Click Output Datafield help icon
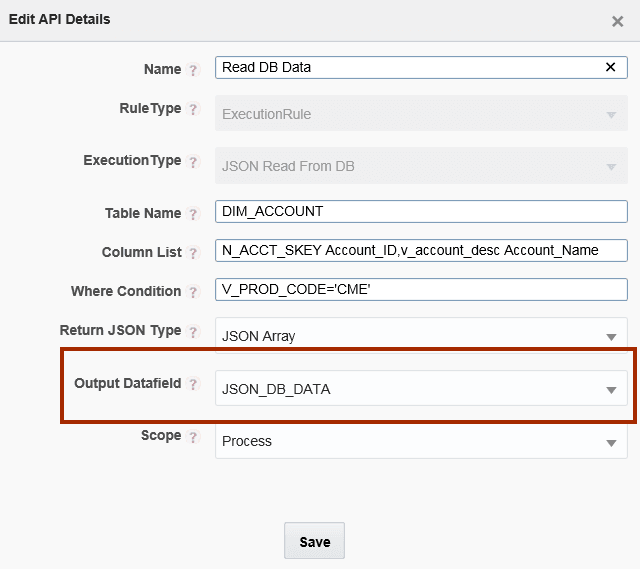 point(193,384)
